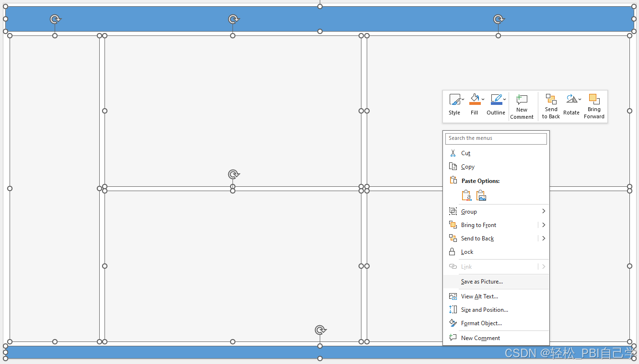This screenshot has height=364, width=639.
Task: Expand the Fill color dropdown arrow
Action: point(483,100)
